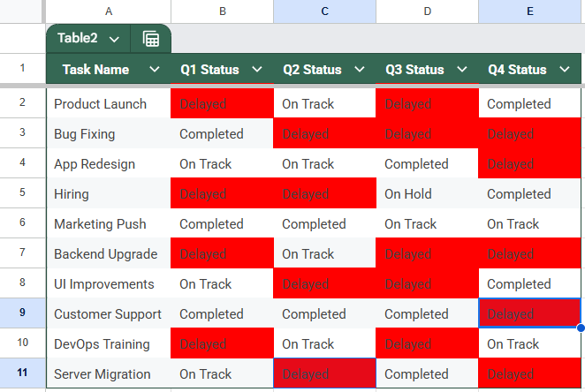Select row 9 header
585x392 pixels.
point(22,313)
